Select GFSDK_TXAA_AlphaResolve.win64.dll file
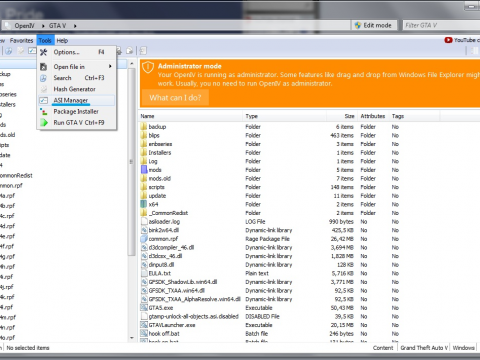The image size is (480, 360). click(194, 299)
